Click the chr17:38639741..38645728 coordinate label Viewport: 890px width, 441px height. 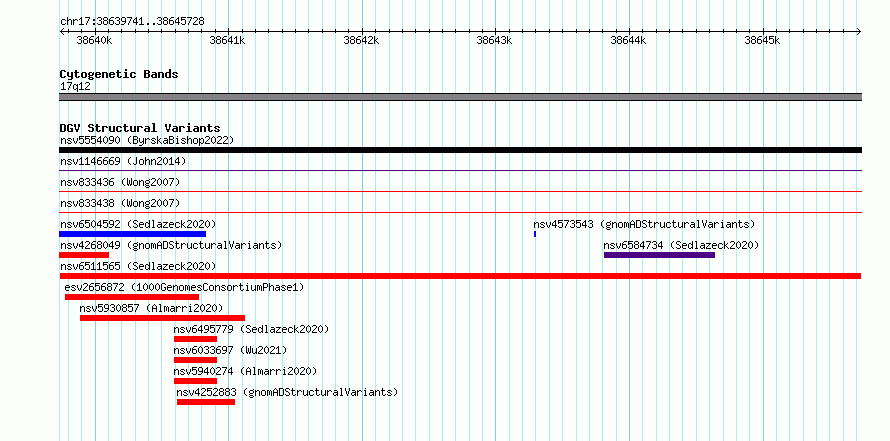pyautogui.click(x=132, y=22)
